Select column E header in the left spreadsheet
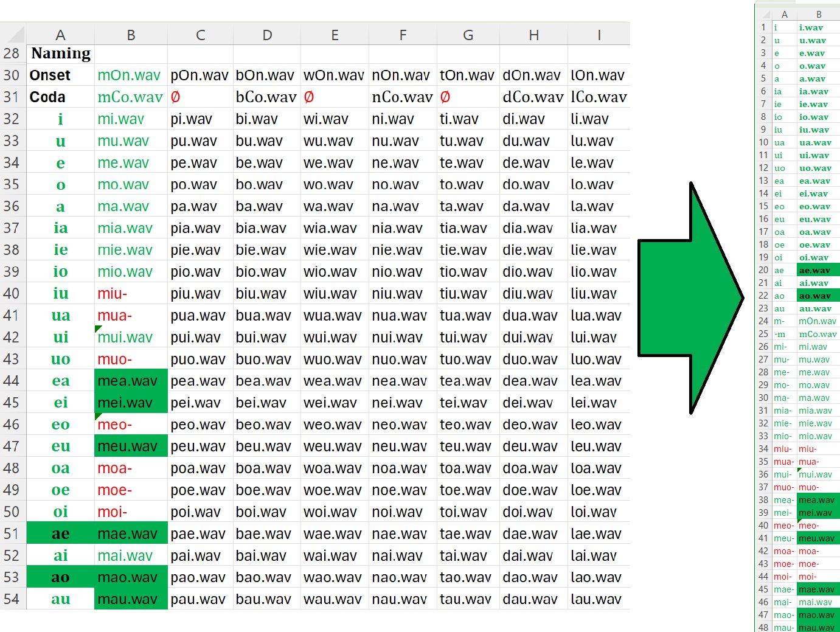Viewport: 840px width, 632px height. tap(335, 35)
